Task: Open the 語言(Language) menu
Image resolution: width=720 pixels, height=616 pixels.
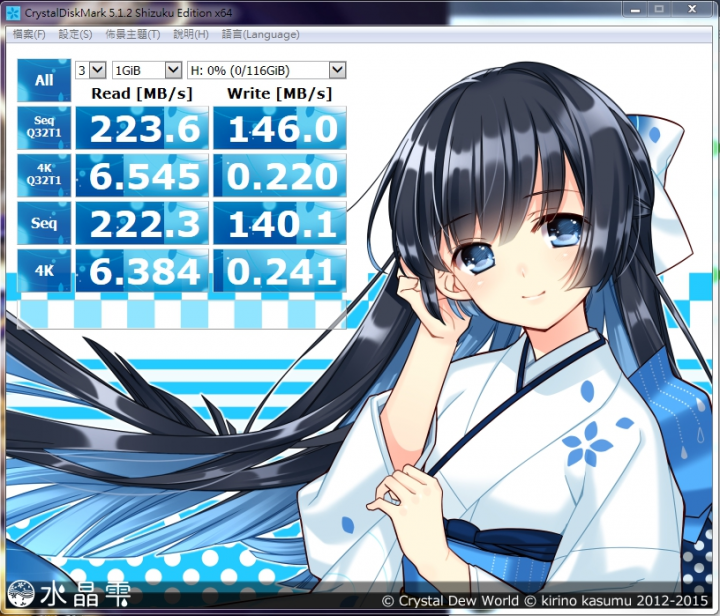Action: click(x=260, y=34)
